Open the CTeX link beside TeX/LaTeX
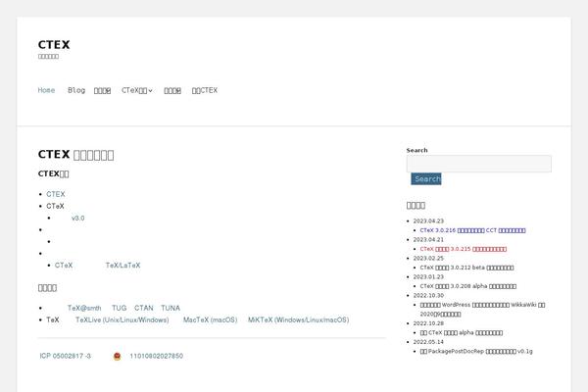This screenshot has width=588, height=392. tap(64, 266)
